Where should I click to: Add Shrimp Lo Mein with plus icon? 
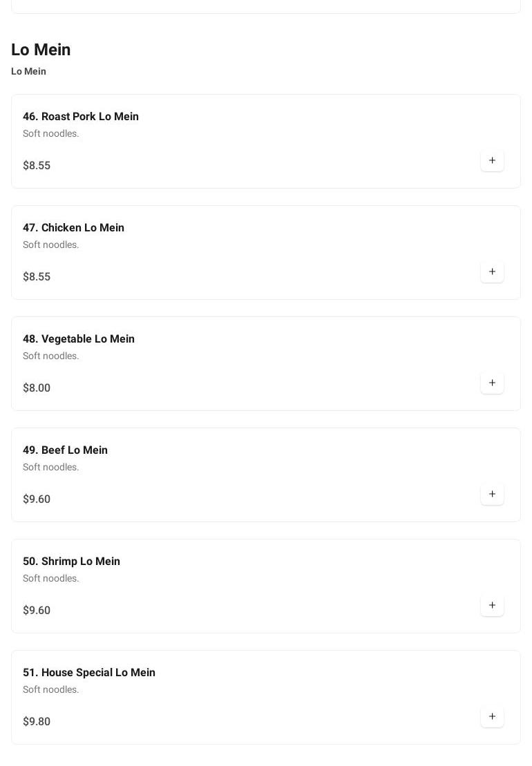point(492,606)
